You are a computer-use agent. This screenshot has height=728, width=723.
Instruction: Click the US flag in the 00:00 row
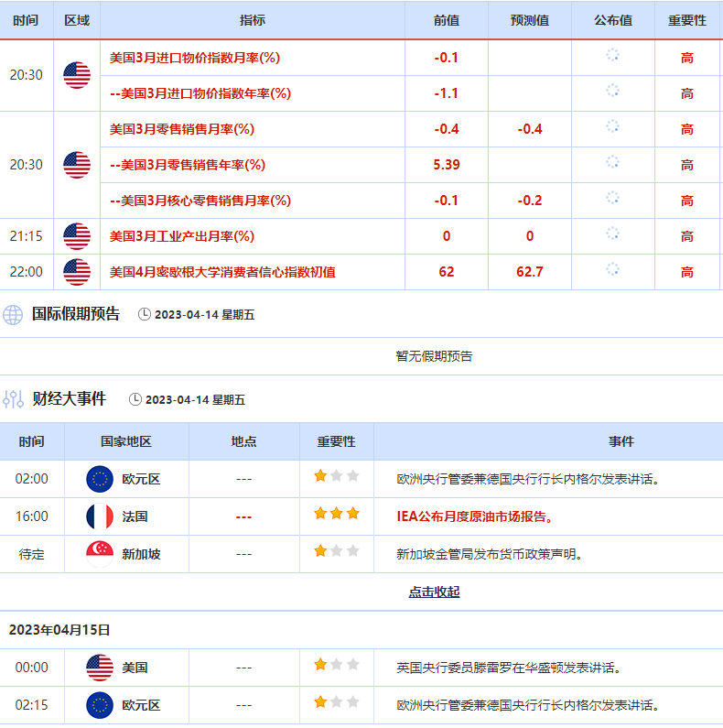click(99, 668)
